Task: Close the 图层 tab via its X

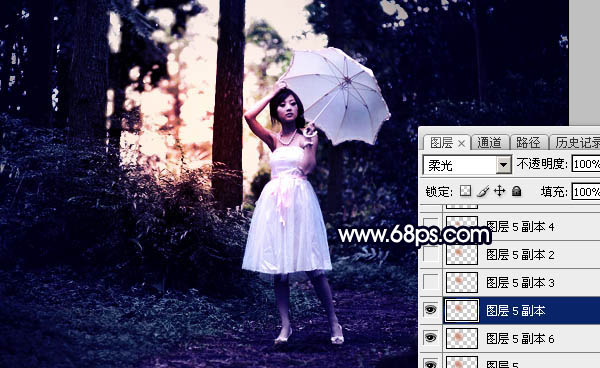Action: [461, 143]
